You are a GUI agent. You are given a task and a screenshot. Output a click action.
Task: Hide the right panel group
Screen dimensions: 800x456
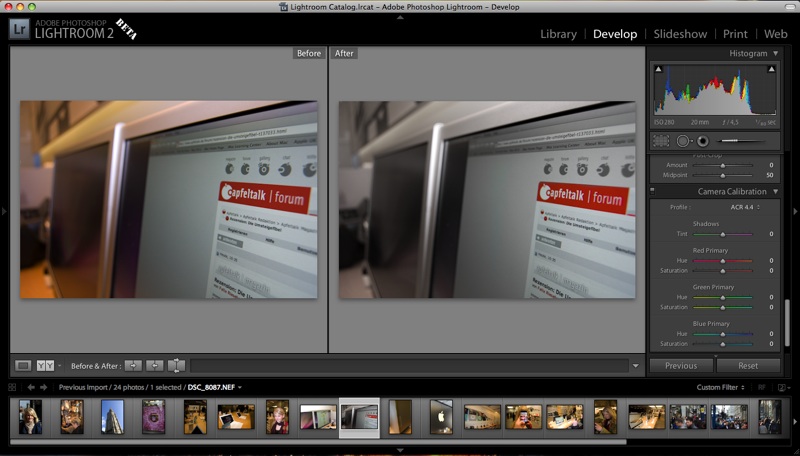795,211
